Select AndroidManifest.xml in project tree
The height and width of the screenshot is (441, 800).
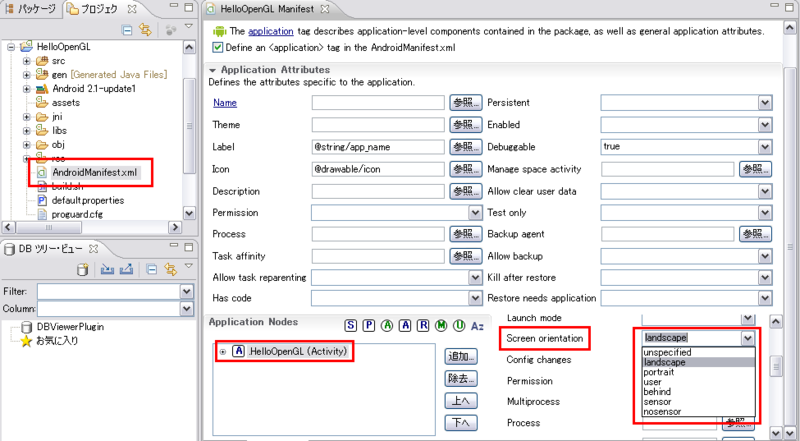pyautogui.click(x=94, y=173)
